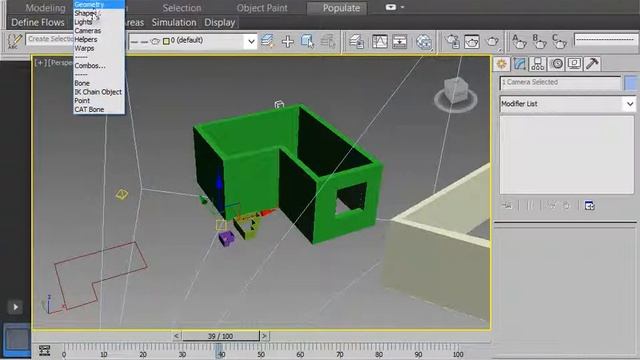This screenshot has height=360, width=640.
Task: Open the Rendered Frame Window icon
Action: (x=472, y=41)
